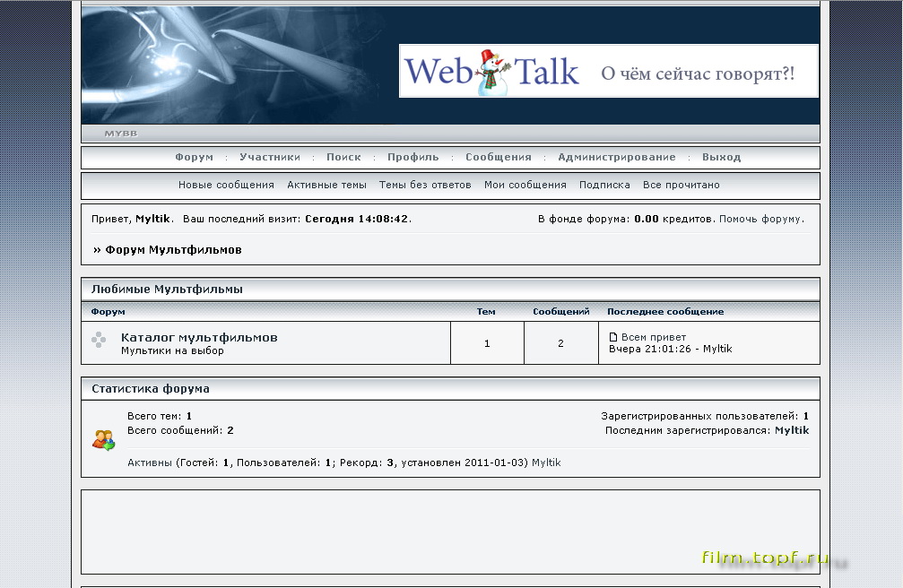Image resolution: width=903 pixels, height=588 pixels.
Task: Open the Форум Мультфильмов breadcrumb
Action: tap(173, 250)
